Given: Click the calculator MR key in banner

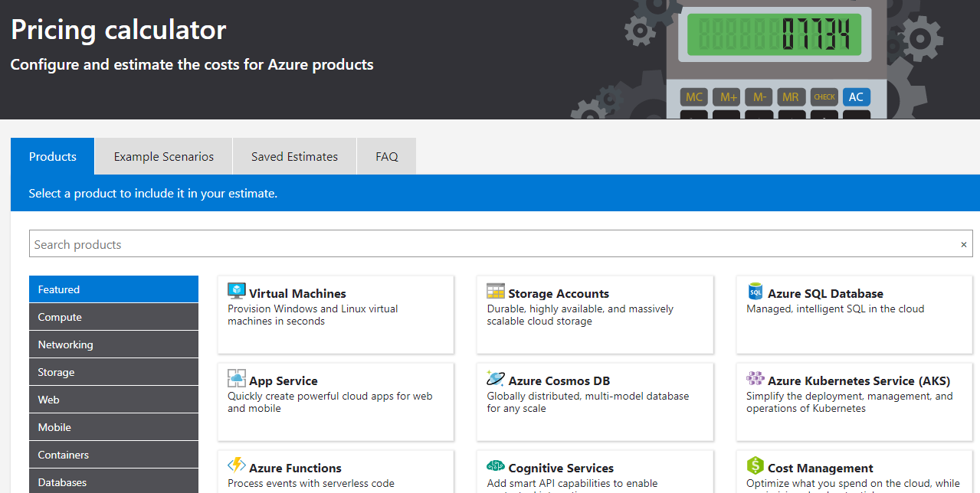Looking at the screenshot, I should tap(792, 97).
